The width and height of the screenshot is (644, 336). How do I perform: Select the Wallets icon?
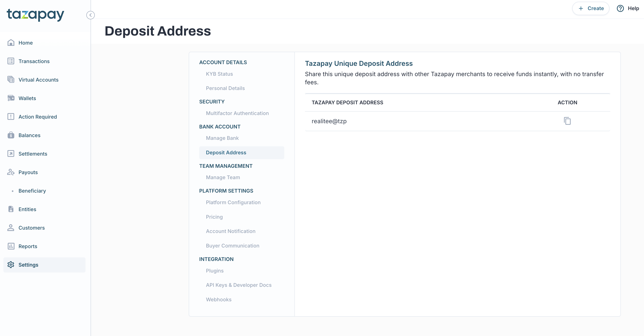(x=11, y=98)
